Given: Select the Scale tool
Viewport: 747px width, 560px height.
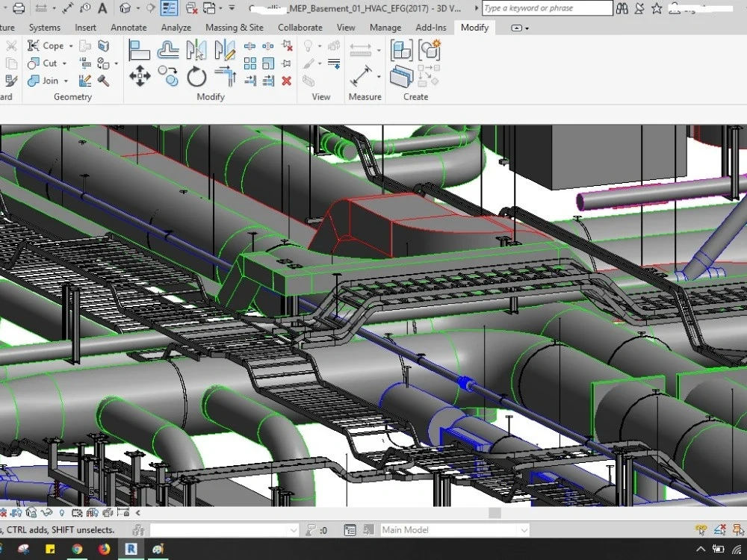Looking at the screenshot, I should pos(268,63).
